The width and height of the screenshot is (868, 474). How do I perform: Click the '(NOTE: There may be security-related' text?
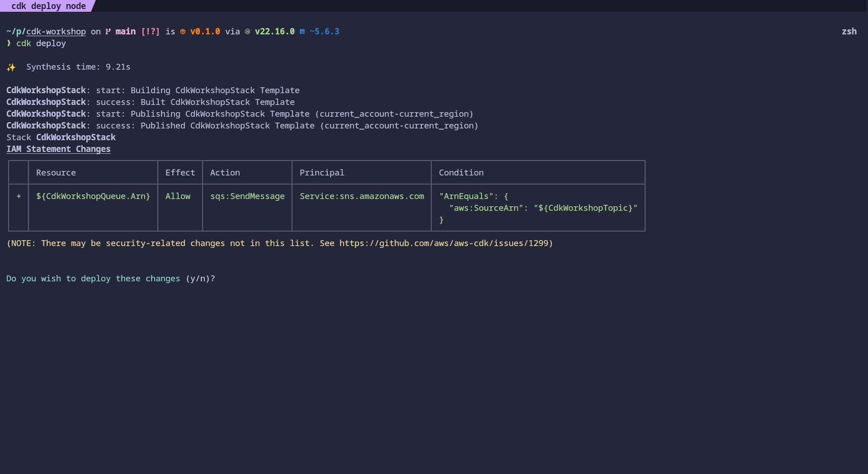pos(96,243)
